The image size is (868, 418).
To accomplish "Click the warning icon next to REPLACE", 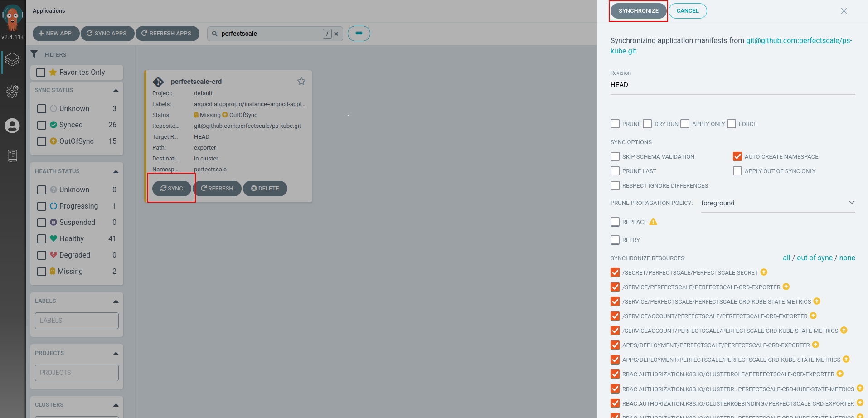I will pyautogui.click(x=653, y=222).
